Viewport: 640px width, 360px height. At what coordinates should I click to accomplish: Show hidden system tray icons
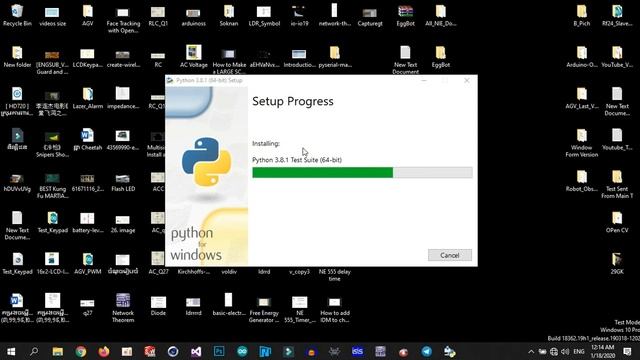tap(531, 351)
